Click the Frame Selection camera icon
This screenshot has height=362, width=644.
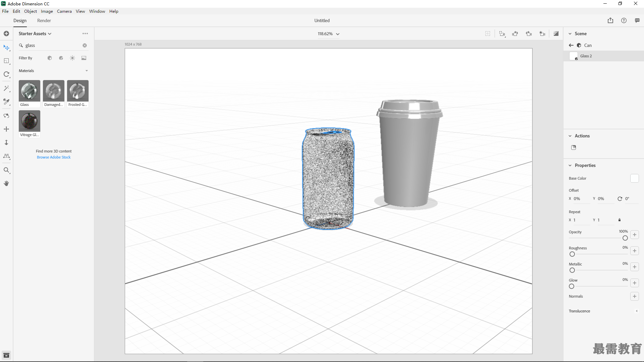502,34
